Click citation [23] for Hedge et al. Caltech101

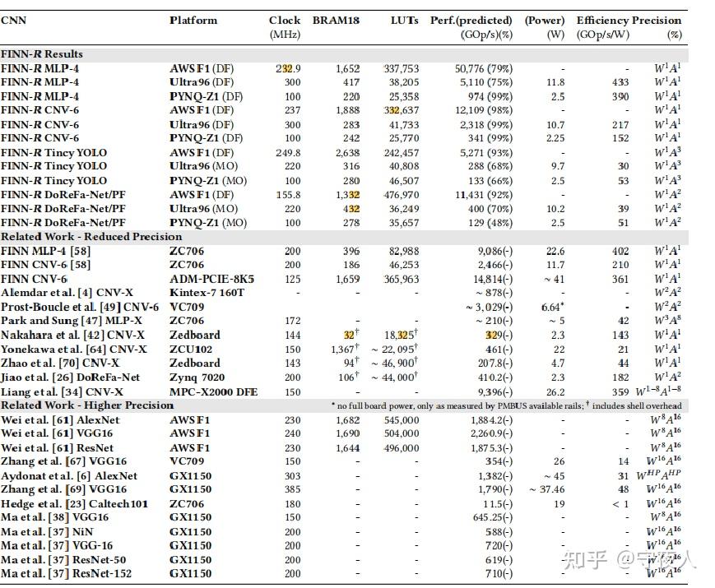(x=75, y=504)
